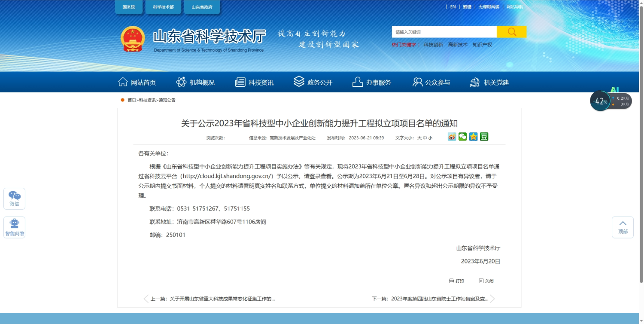The image size is (644, 324).
Task: Go to next article 下一篇
Action: click(x=430, y=299)
